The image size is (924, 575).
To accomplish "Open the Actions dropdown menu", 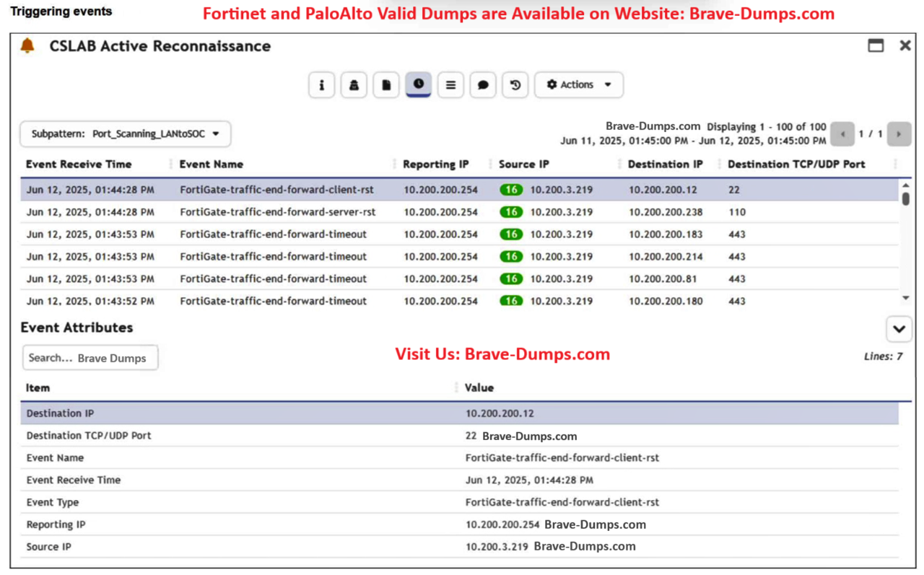I will [578, 85].
